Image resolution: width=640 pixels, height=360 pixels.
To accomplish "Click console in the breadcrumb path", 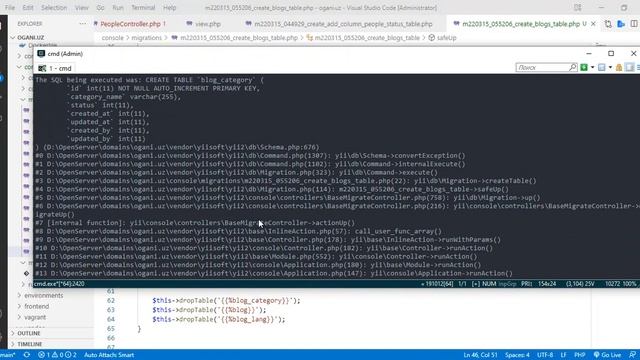I will point(112,38).
